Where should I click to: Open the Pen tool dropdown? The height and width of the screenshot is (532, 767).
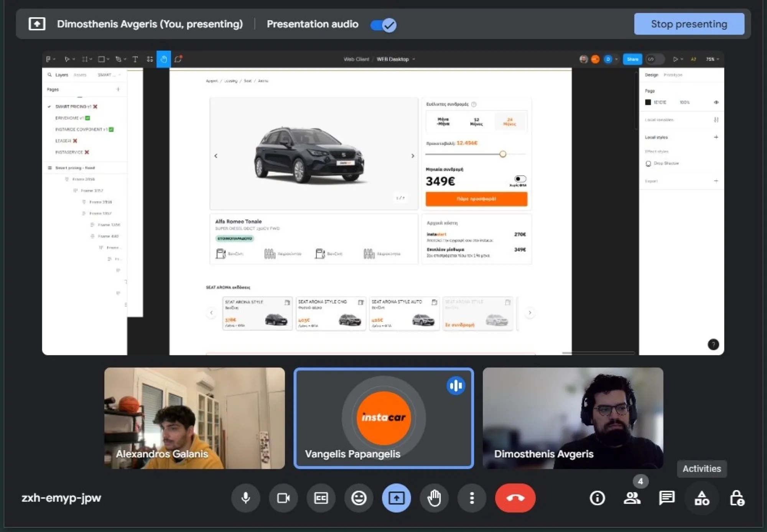[x=125, y=59]
